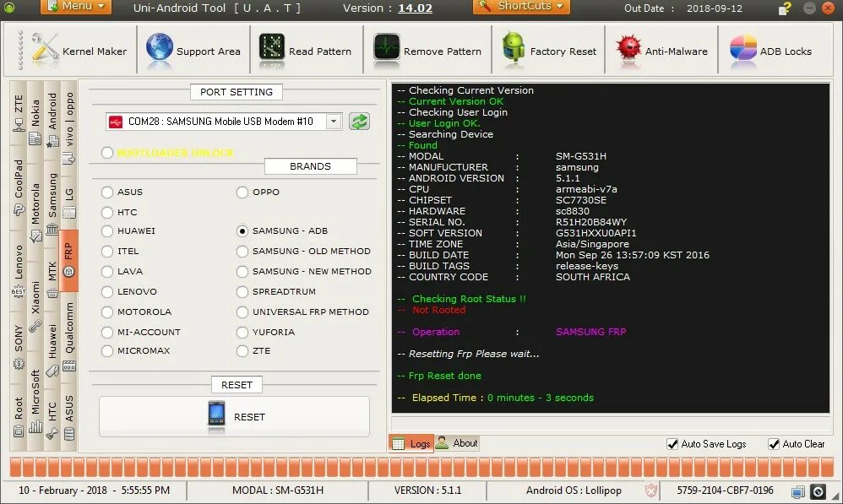Launch Remove Pattern tool

click(x=427, y=51)
